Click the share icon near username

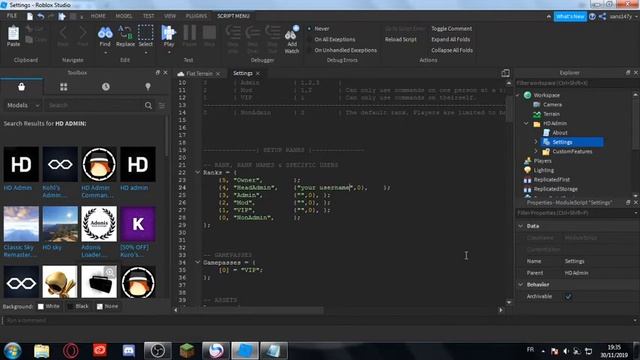pos(602,16)
